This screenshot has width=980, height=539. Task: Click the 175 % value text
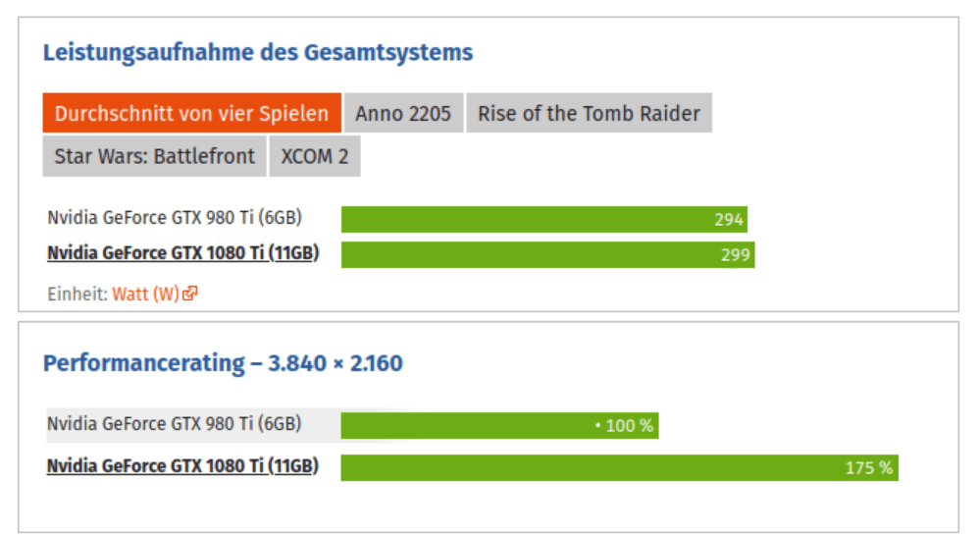(869, 468)
